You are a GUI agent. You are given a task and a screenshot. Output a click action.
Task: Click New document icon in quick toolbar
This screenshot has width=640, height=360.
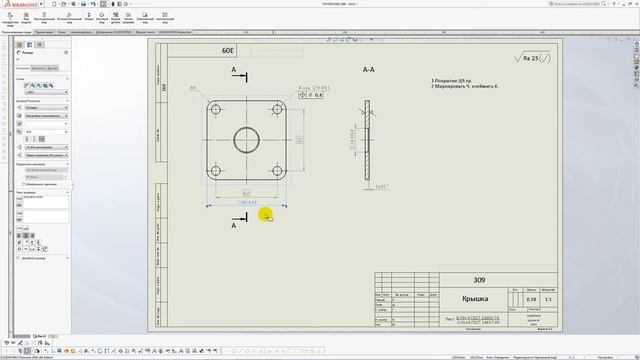pos(54,4)
